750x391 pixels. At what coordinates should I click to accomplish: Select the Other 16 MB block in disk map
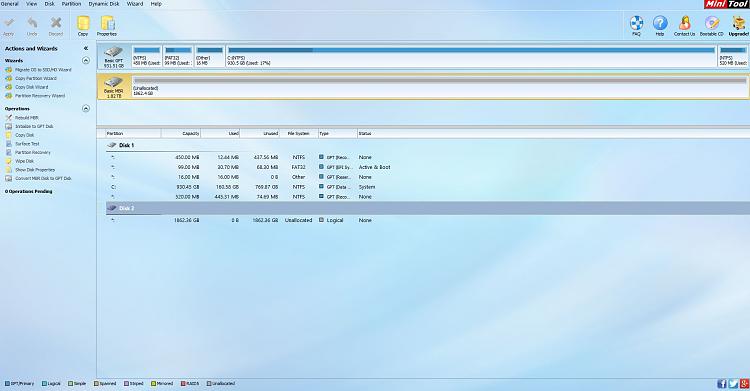210,56
